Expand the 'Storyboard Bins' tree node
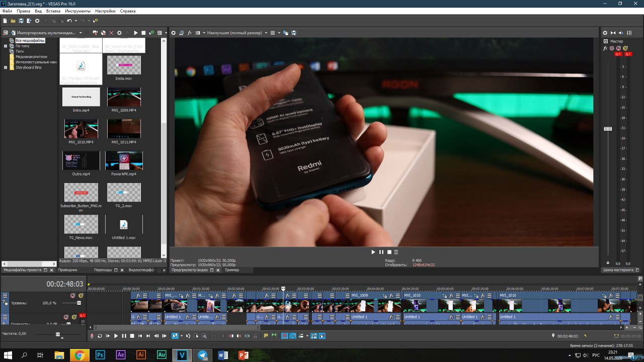The height and width of the screenshot is (362, 644). click(6, 67)
